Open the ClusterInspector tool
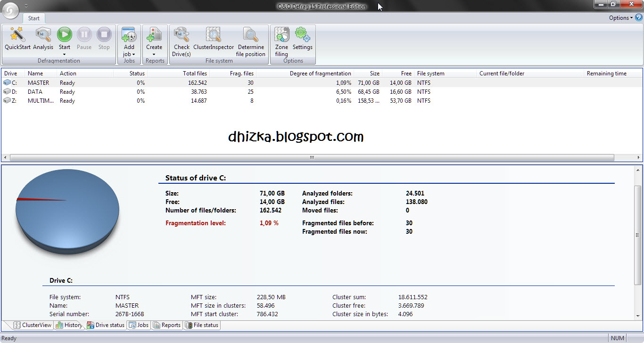This screenshot has height=343, width=644. coord(214,39)
